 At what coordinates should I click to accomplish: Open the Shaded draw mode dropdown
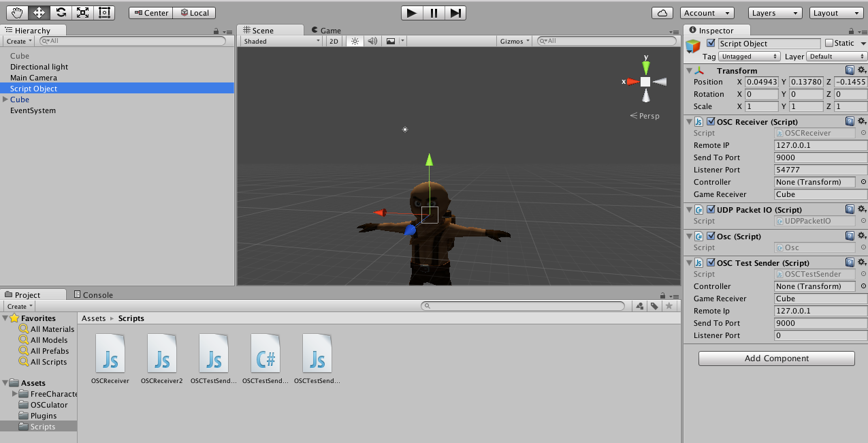[282, 41]
